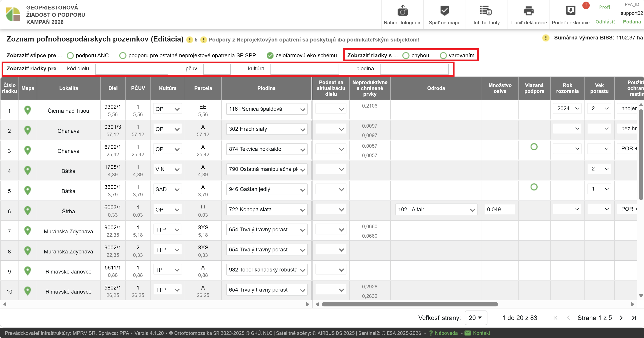This screenshot has height=338, width=644.
Task: Toggle celofarmovú eko-schému column option
Action: point(270,55)
